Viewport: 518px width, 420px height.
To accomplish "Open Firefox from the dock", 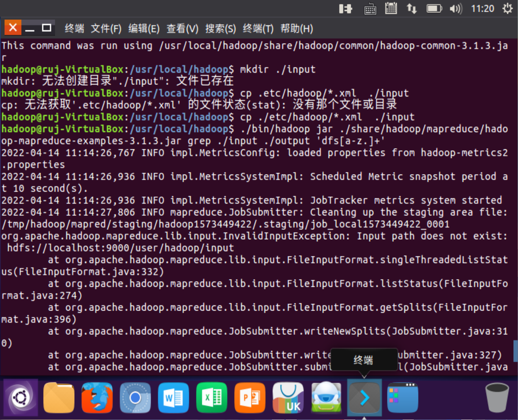I will (97, 397).
